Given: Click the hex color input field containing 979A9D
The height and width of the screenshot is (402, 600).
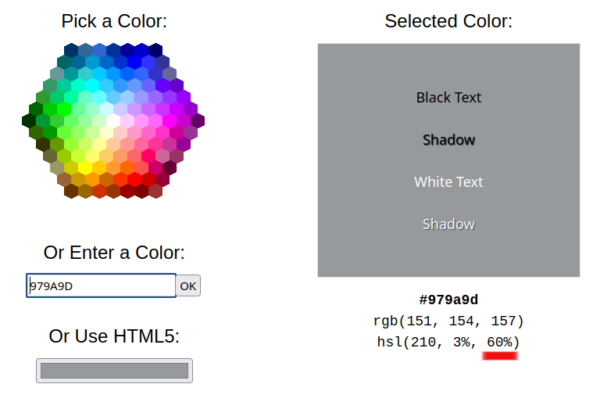Looking at the screenshot, I should point(101,285).
